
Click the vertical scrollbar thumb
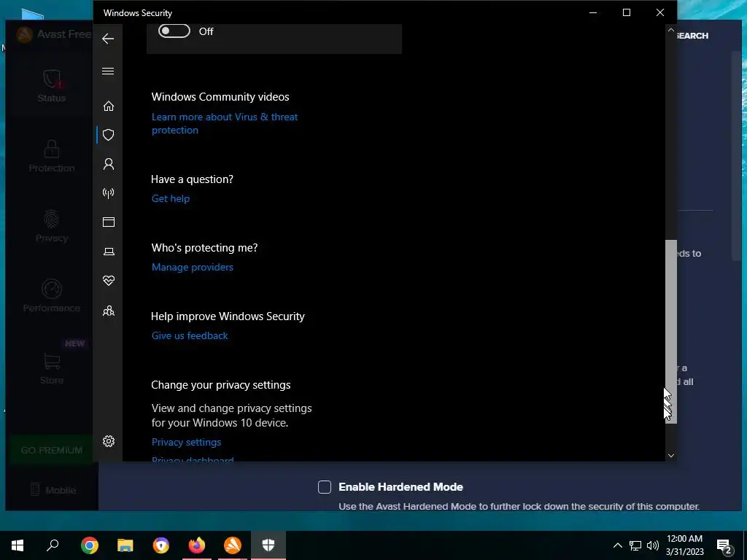[671, 332]
